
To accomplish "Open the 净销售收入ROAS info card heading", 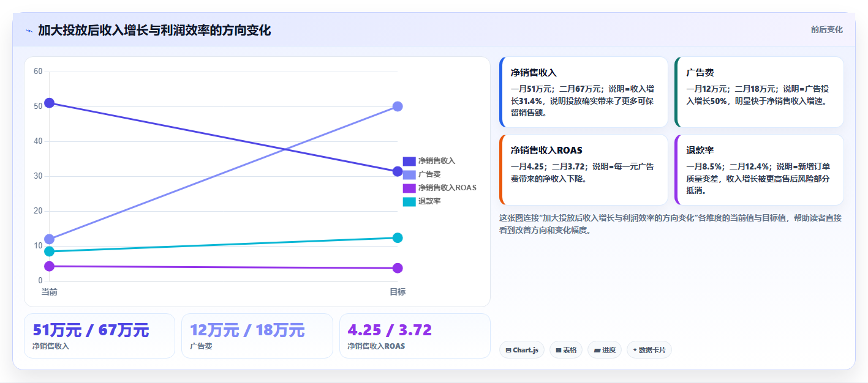I will pyautogui.click(x=546, y=150).
